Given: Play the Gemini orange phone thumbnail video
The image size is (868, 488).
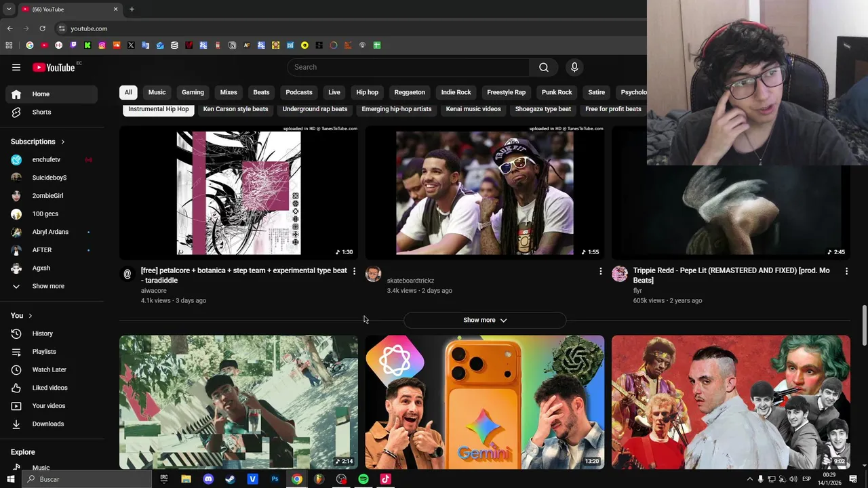Looking at the screenshot, I should (485, 402).
